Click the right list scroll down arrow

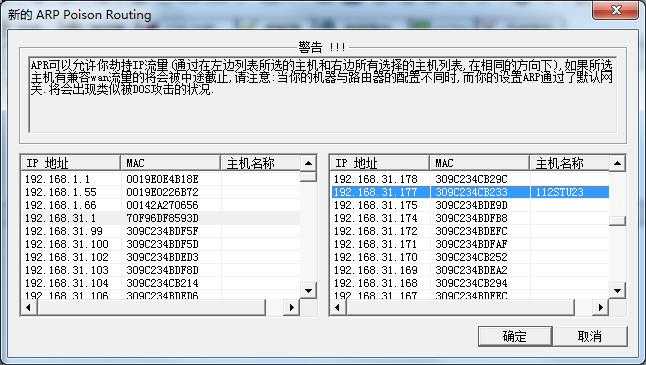617,290
